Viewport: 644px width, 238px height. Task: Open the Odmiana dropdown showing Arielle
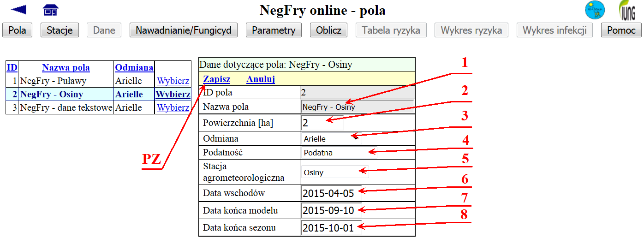[x=331, y=139]
